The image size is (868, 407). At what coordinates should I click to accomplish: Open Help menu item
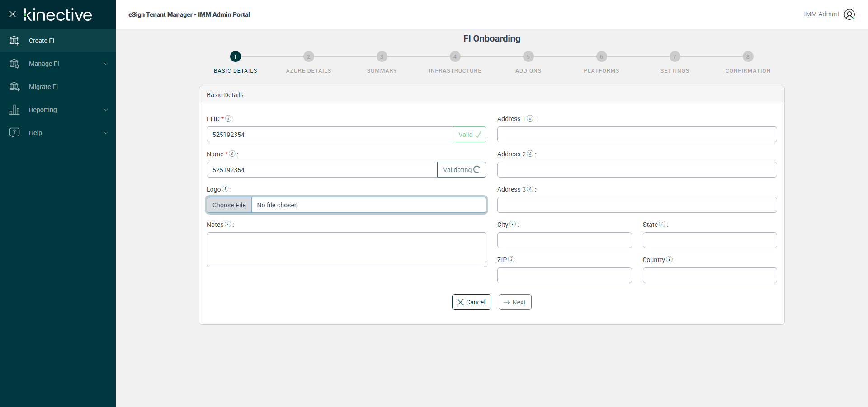(58, 133)
